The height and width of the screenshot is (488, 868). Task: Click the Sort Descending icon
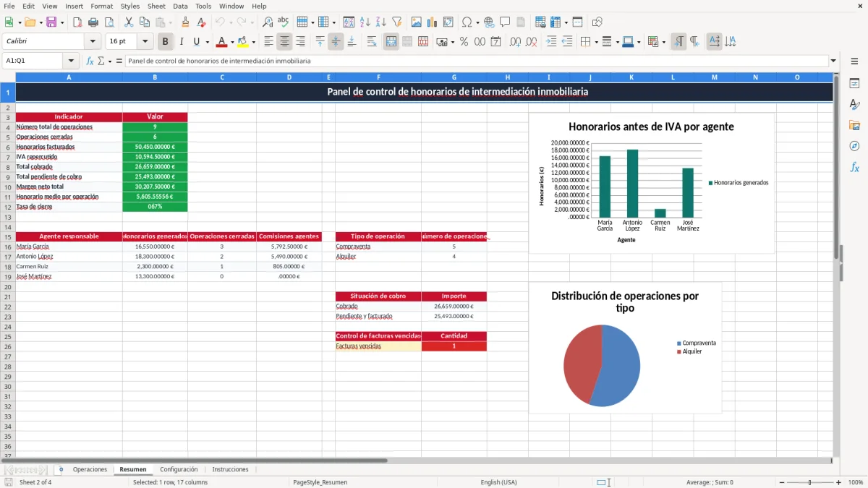tap(380, 22)
